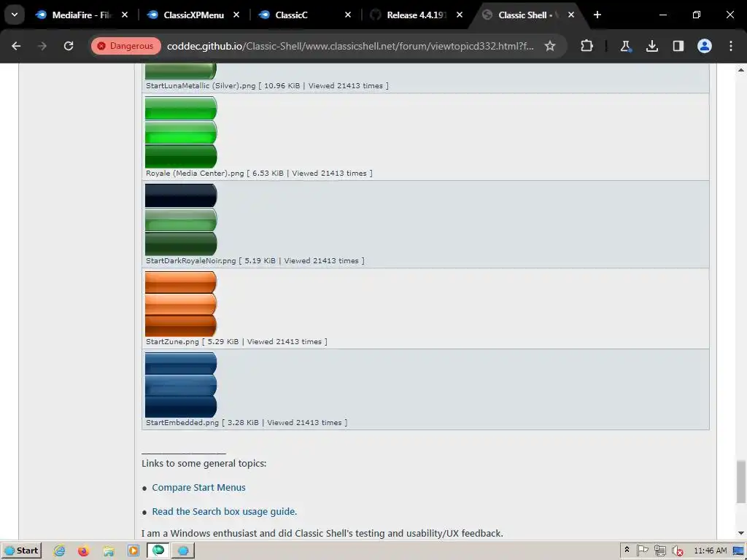Click the page's vertical scrollbar thumb
Image resolution: width=747 pixels, height=560 pixels.
(741, 481)
